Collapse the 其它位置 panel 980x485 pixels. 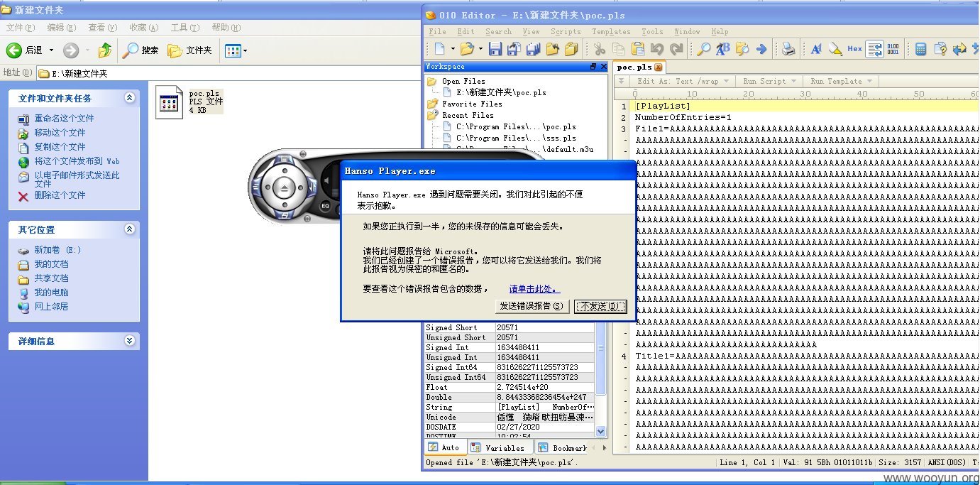(x=129, y=229)
